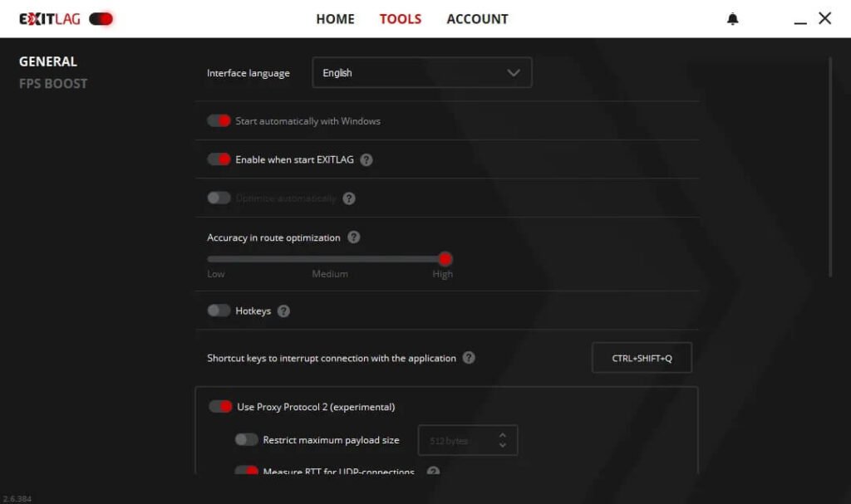Viewport: 851px width, 504px height.
Task: Set route accuracy to Medium label
Action: point(330,274)
